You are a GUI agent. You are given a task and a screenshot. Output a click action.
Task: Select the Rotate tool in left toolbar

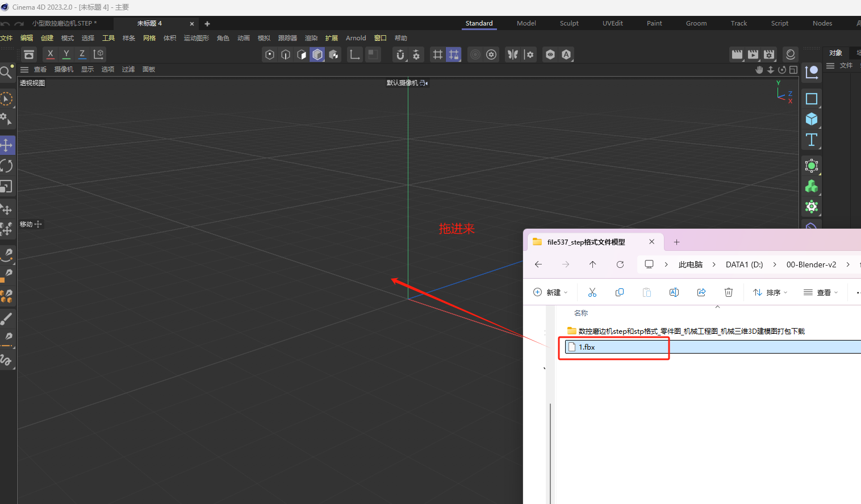click(7, 166)
